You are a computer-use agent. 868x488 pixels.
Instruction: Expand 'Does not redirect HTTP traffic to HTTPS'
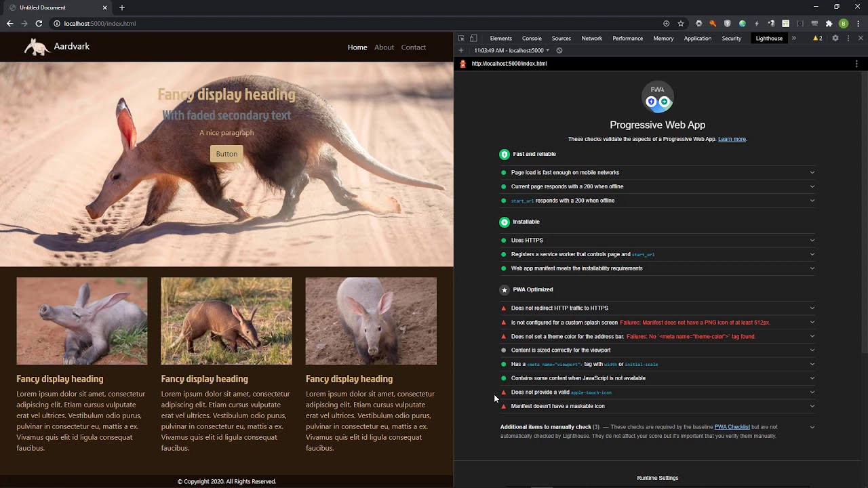pos(658,308)
